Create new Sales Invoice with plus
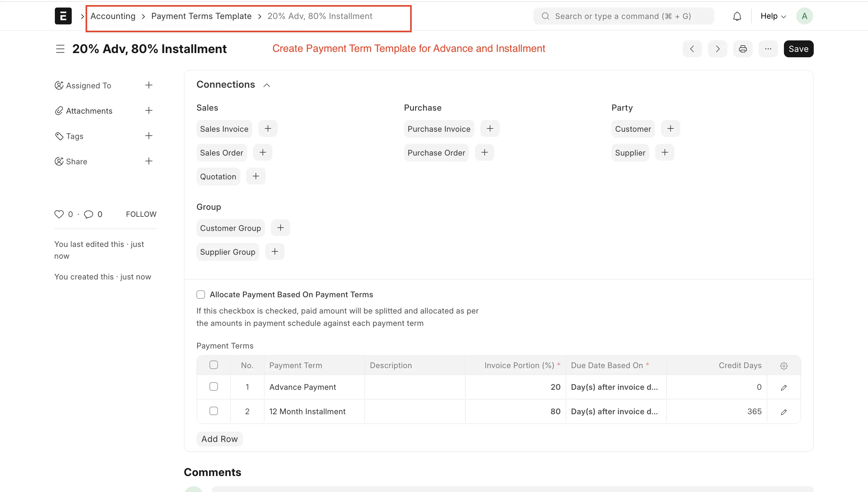 coord(268,129)
